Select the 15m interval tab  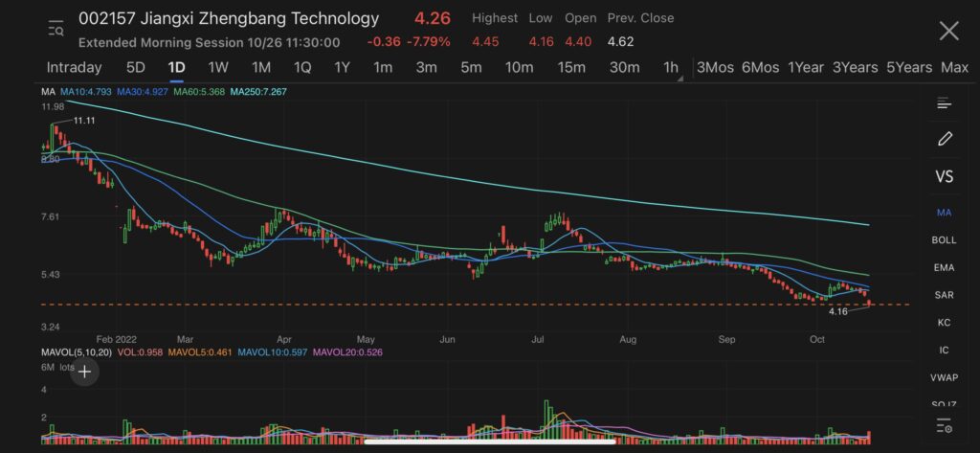(571, 68)
